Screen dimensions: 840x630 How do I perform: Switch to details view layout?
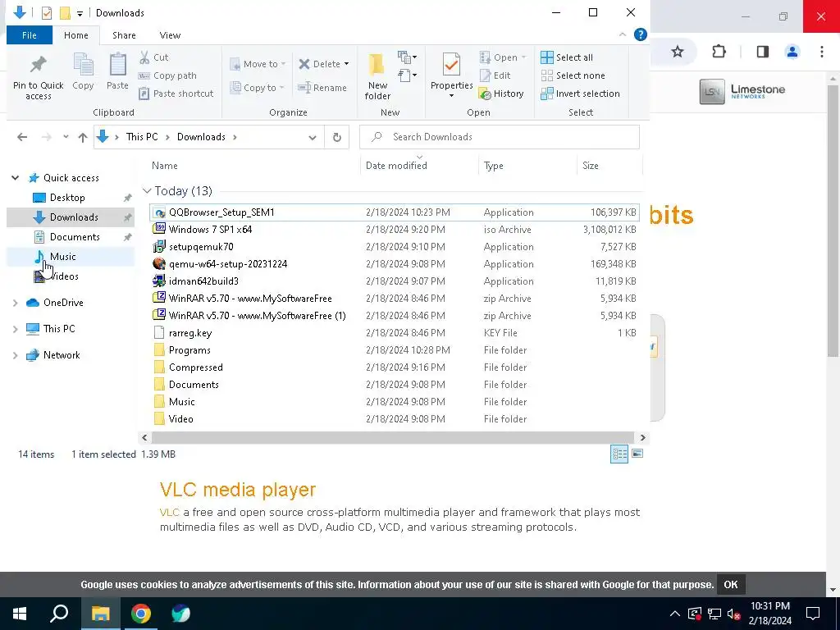[619, 454]
